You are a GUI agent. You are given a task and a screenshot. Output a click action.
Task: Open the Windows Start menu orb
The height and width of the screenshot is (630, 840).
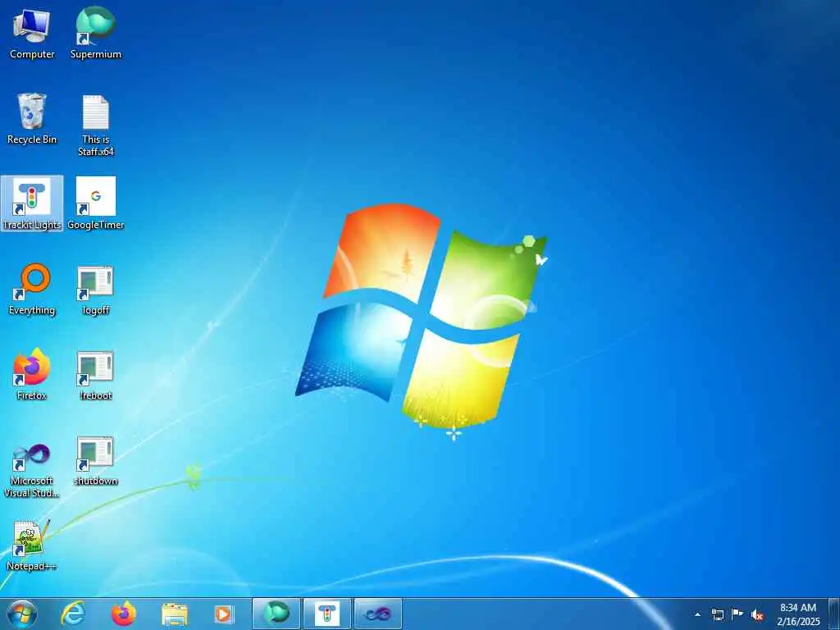pos(22,614)
